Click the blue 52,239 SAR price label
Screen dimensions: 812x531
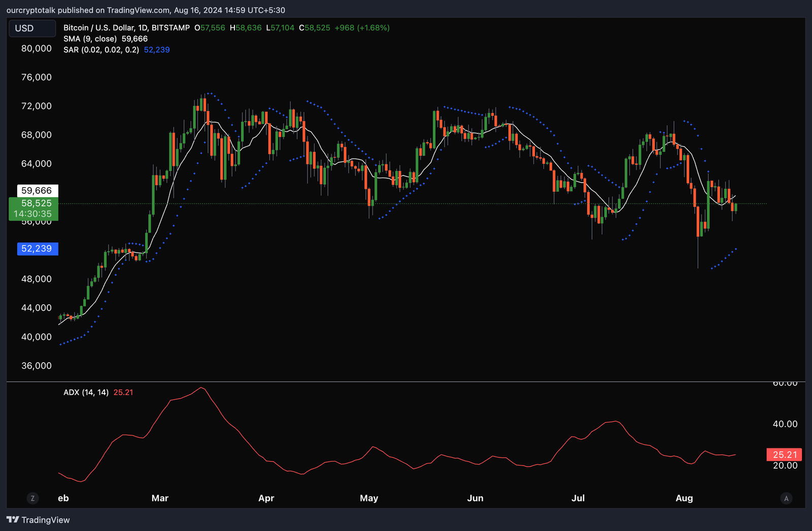coord(37,249)
